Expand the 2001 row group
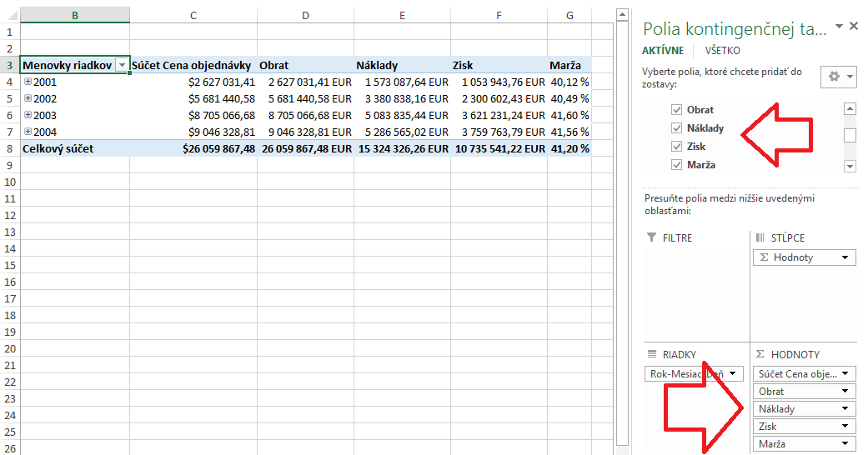 point(28,82)
